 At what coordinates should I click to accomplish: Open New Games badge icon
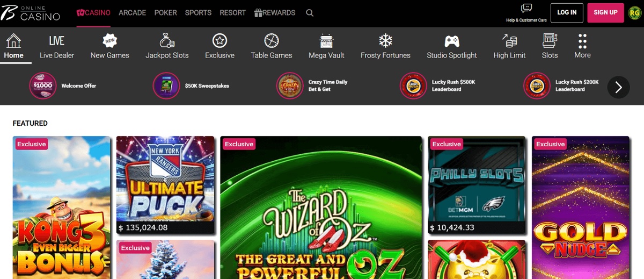point(110,40)
